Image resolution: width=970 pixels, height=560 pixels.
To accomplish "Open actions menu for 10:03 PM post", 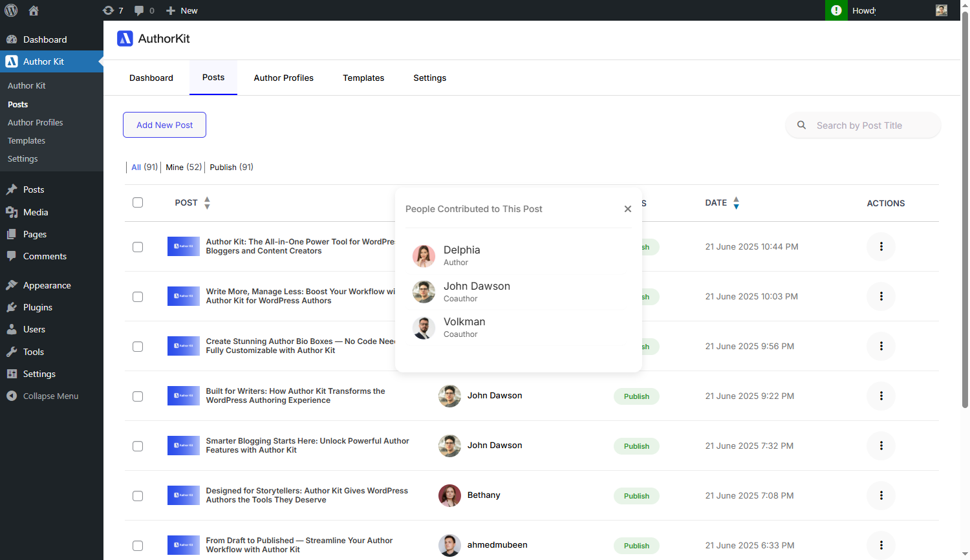I will click(x=881, y=296).
